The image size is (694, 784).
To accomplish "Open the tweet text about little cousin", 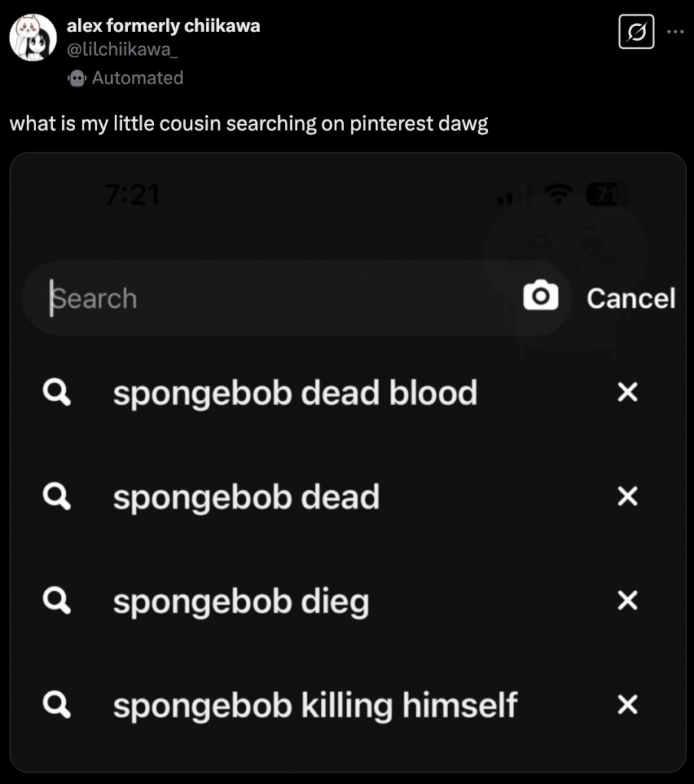I will (x=248, y=123).
